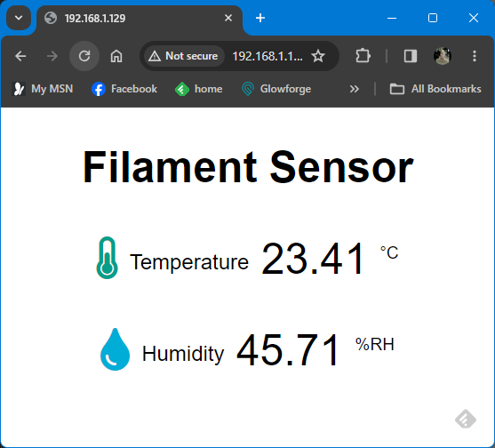Go forward to next page

tap(52, 56)
